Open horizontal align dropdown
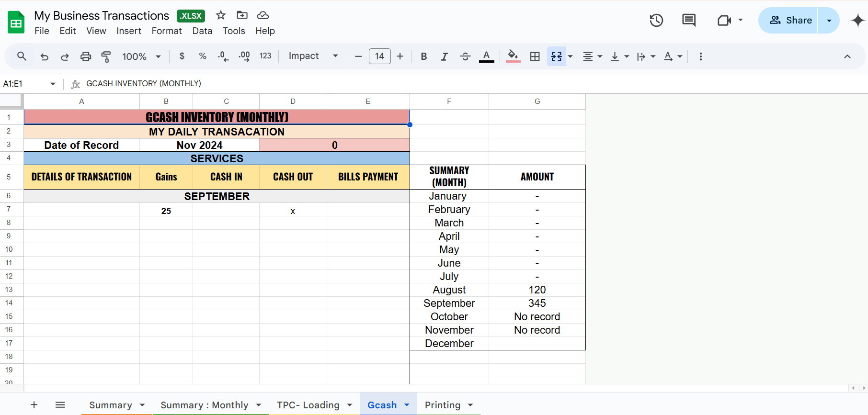Image resolution: width=868 pixels, height=415 pixels. point(593,56)
